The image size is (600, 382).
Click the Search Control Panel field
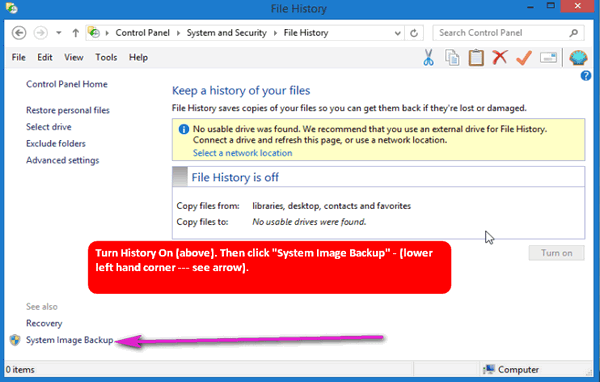508,33
